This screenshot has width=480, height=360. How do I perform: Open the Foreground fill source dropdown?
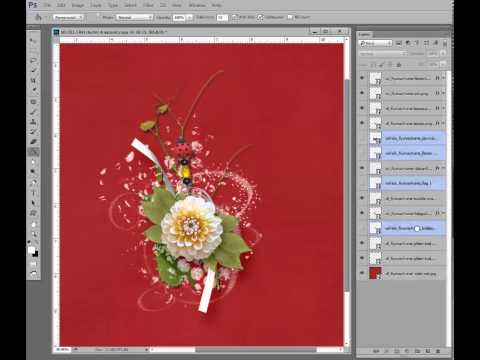click(67, 17)
